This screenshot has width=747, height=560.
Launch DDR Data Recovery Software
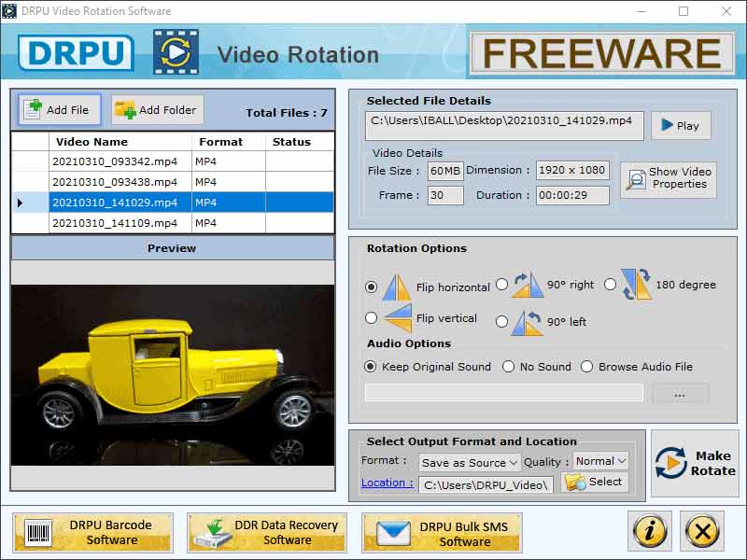tap(264, 531)
